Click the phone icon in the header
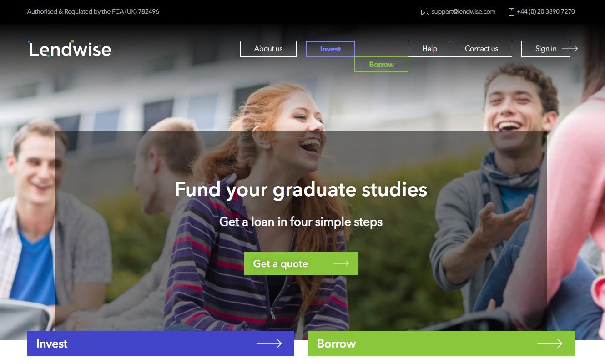605x364 pixels. [x=511, y=12]
